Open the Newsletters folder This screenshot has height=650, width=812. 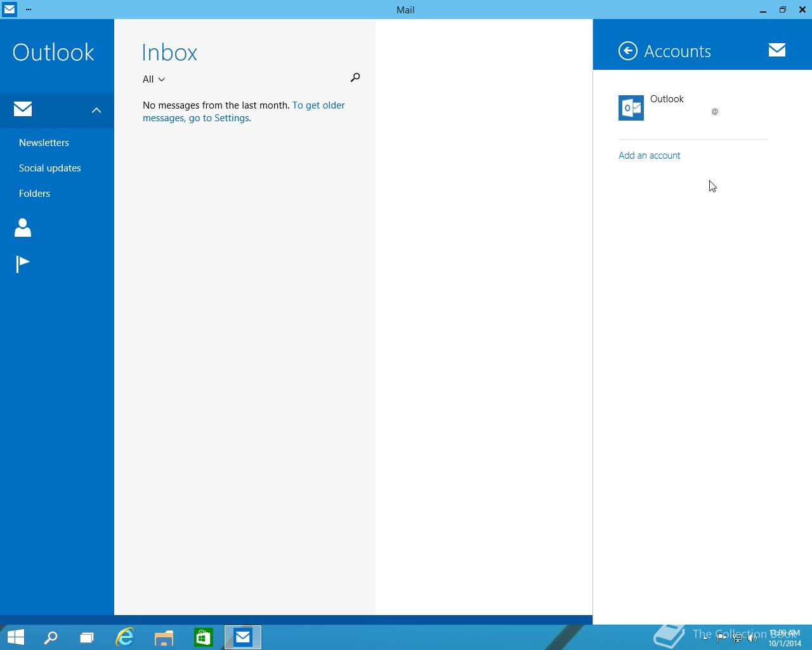(44, 143)
